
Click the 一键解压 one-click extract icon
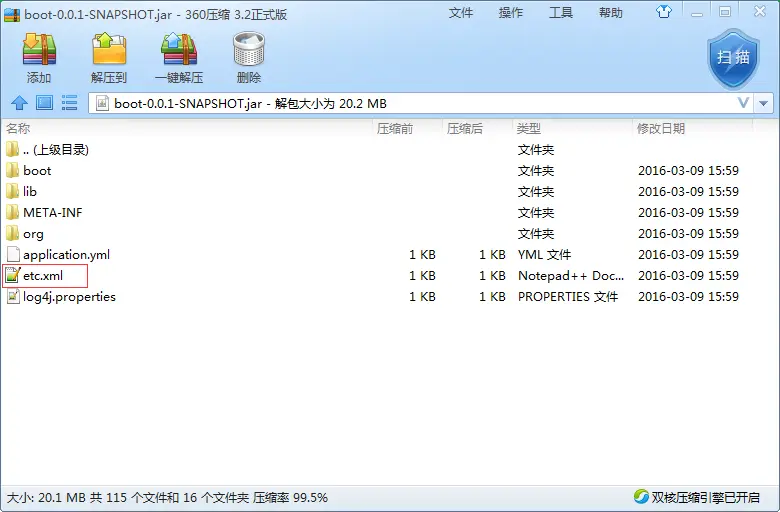(179, 50)
